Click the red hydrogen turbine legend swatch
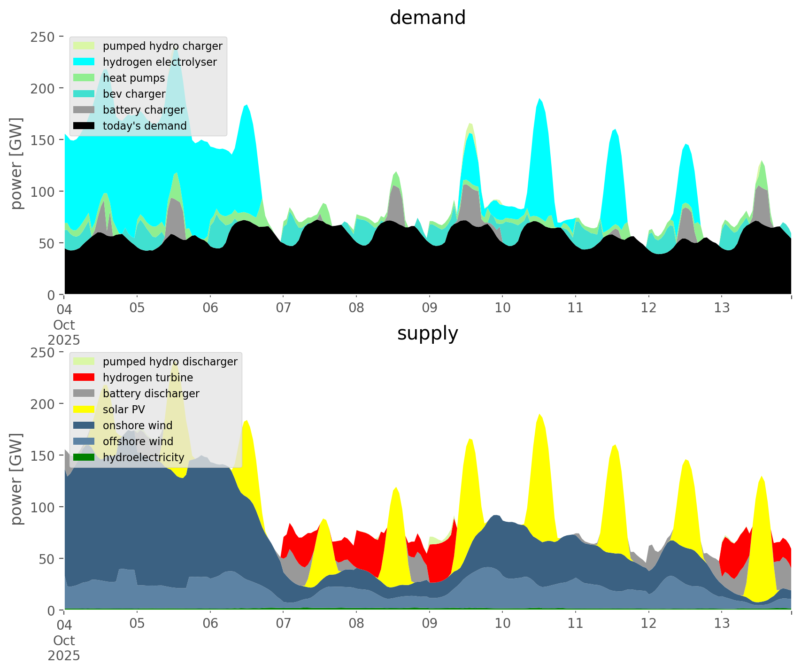The height and width of the screenshot is (672, 801). coord(85,378)
